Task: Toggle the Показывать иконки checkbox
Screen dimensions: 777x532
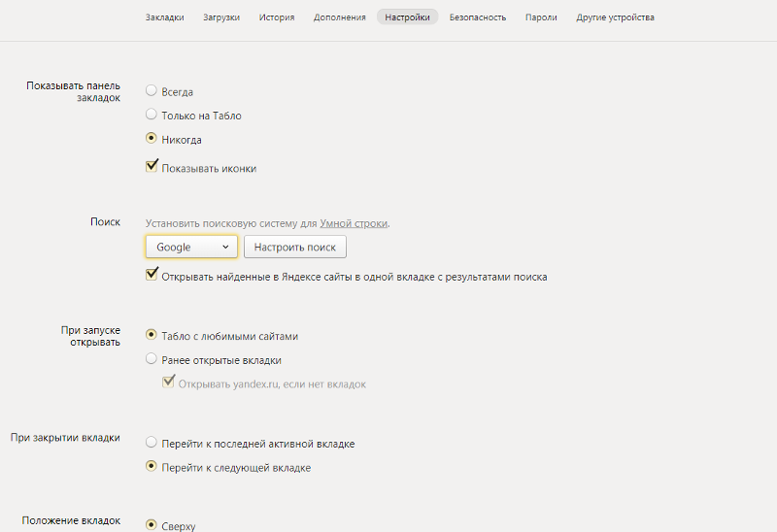Action: (x=152, y=167)
